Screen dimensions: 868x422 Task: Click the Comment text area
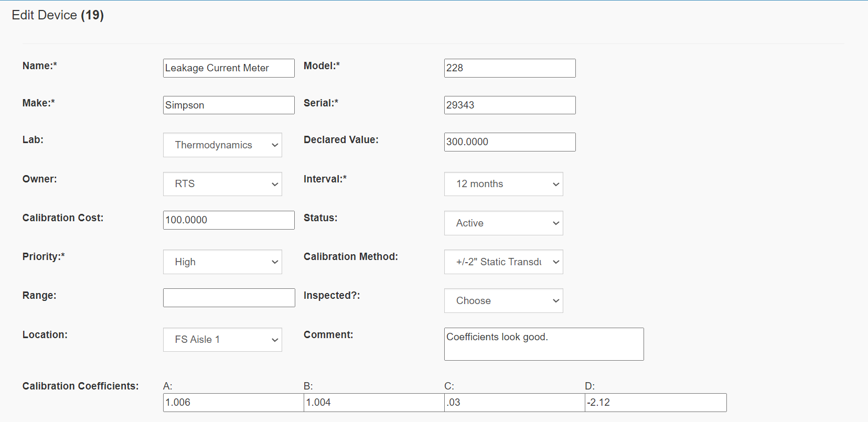(x=543, y=344)
